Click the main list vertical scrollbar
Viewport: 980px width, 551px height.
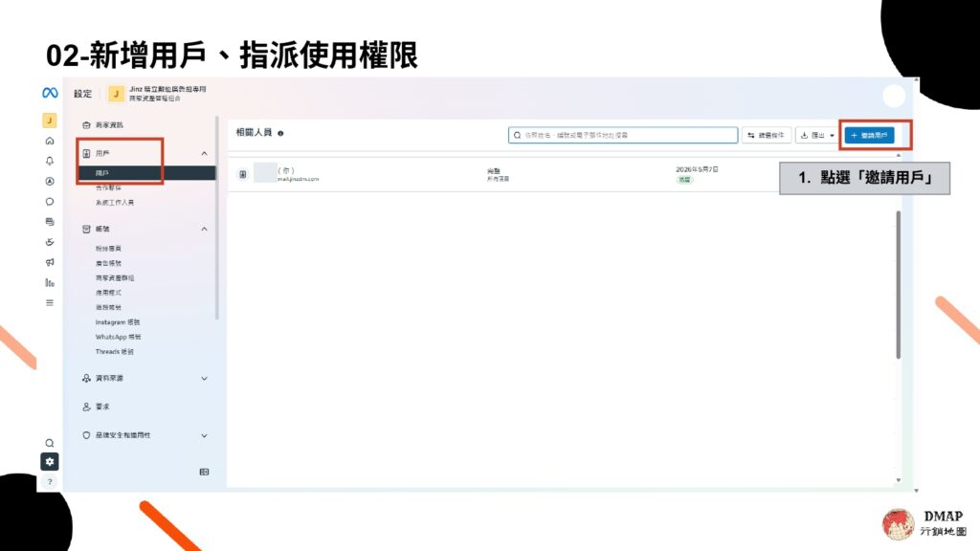tap(899, 285)
